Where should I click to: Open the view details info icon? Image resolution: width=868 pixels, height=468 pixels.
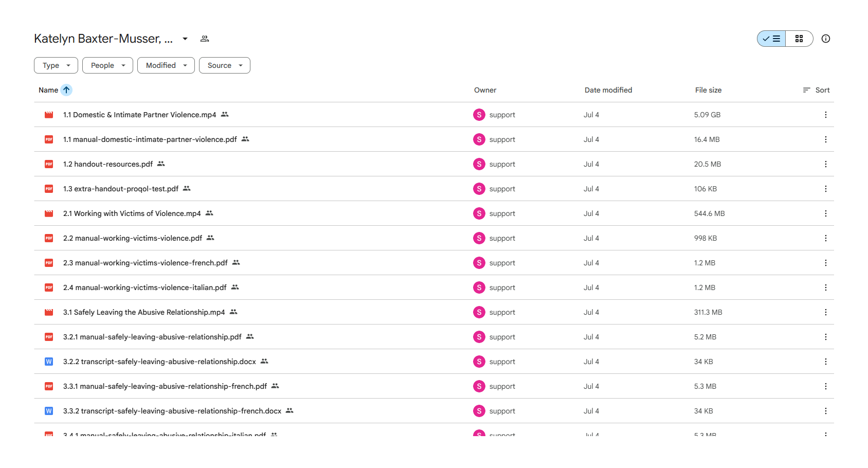click(826, 39)
